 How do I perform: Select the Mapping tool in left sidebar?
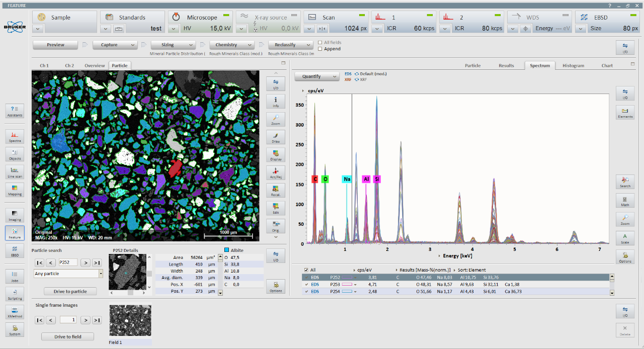(15, 190)
